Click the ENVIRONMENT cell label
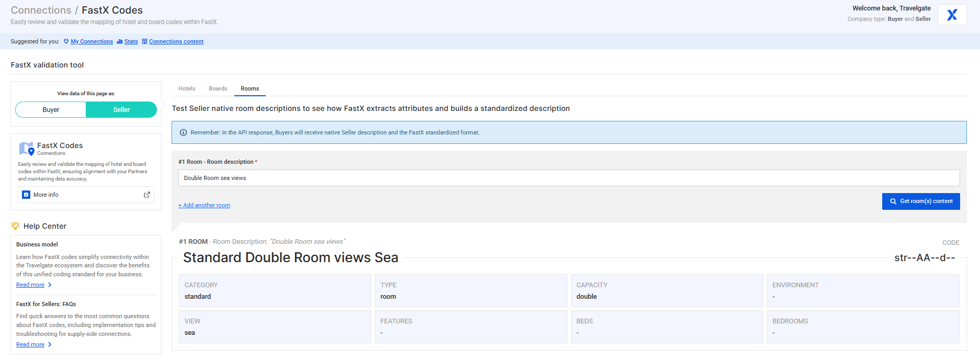The height and width of the screenshot is (360, 980). pos(795,285)
